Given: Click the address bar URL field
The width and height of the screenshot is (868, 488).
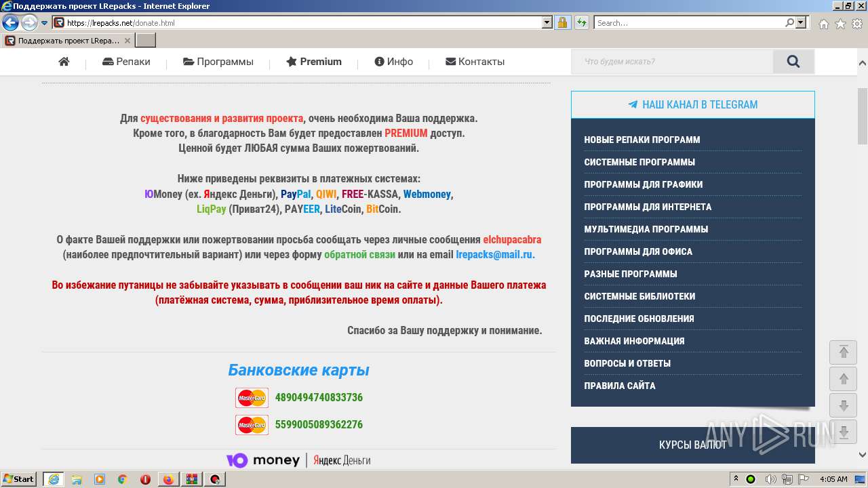Looking at the screenshot, I should [303, 22].
